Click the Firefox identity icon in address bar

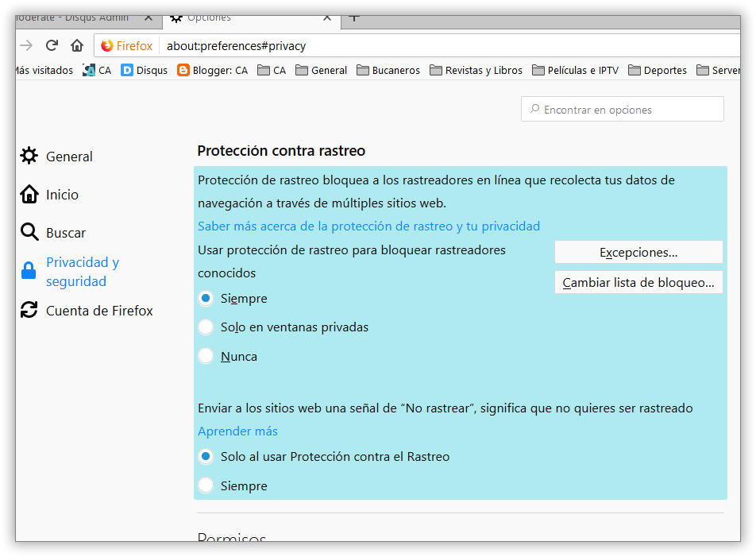point(107,45)
